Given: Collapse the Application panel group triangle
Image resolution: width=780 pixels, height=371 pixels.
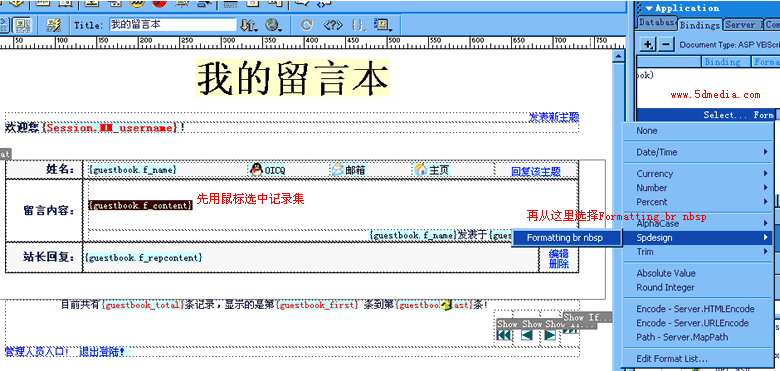Looking at the screenshot, I should 650,8.
